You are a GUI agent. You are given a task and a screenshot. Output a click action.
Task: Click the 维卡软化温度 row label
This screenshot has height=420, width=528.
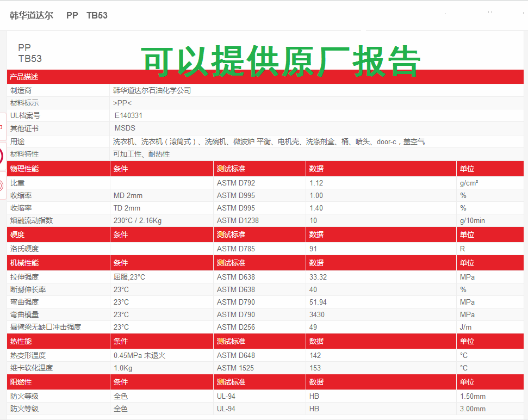click(x=32, y=368)
